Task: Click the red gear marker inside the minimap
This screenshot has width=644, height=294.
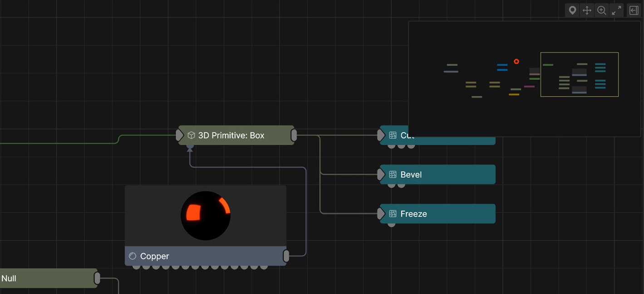Action: (x=516, y=61)
